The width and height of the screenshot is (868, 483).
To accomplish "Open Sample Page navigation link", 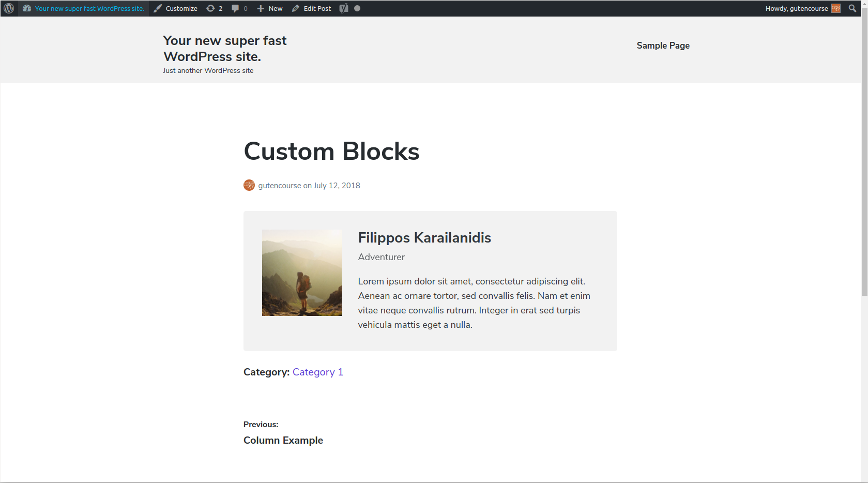I will [663, 46].
